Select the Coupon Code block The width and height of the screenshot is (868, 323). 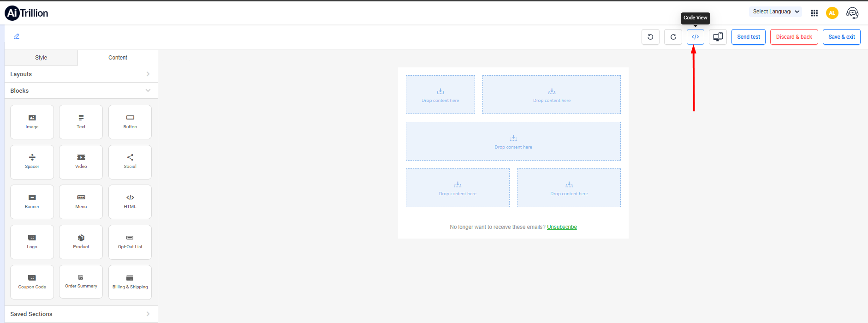[32, 281]
